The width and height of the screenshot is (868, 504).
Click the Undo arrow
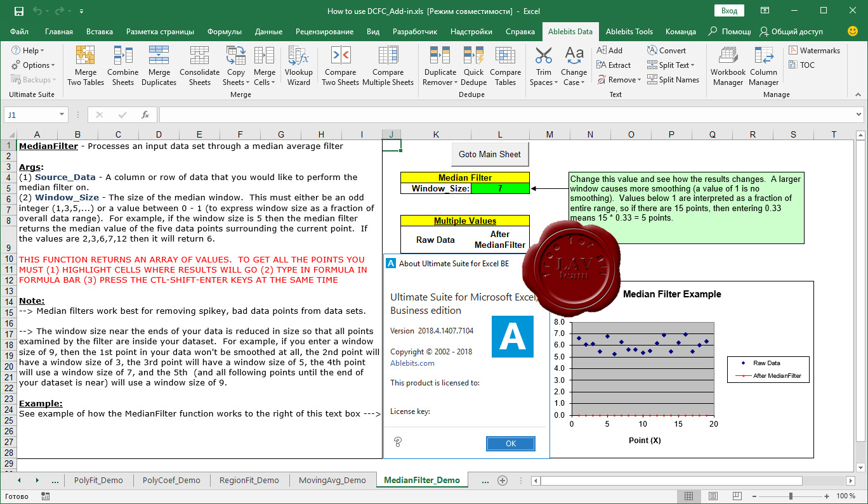pyautogui.click(x=37, y=11)
